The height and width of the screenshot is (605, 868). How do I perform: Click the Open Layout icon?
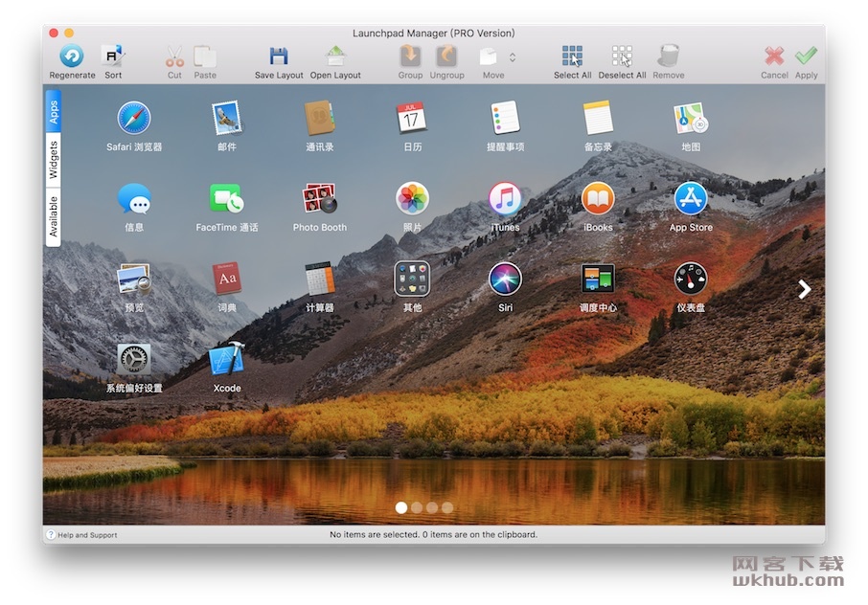click(335, 56)
